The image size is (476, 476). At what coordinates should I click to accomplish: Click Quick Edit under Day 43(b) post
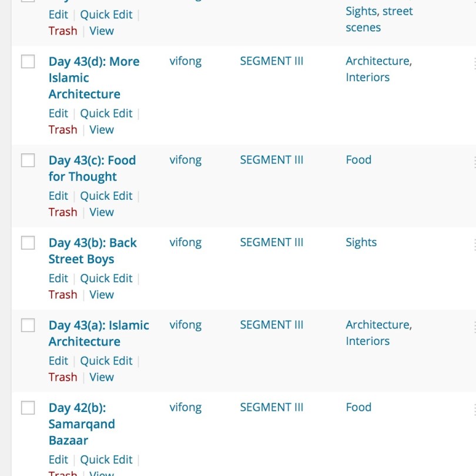106,278
